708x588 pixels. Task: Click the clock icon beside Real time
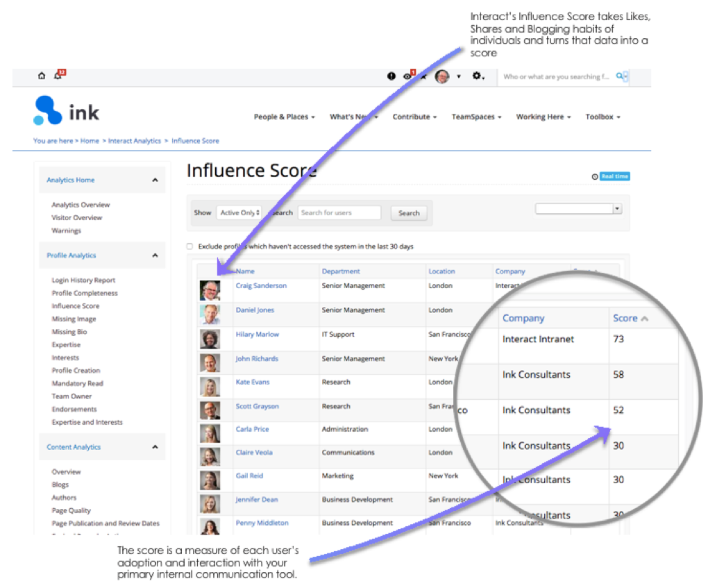point(595,176)
